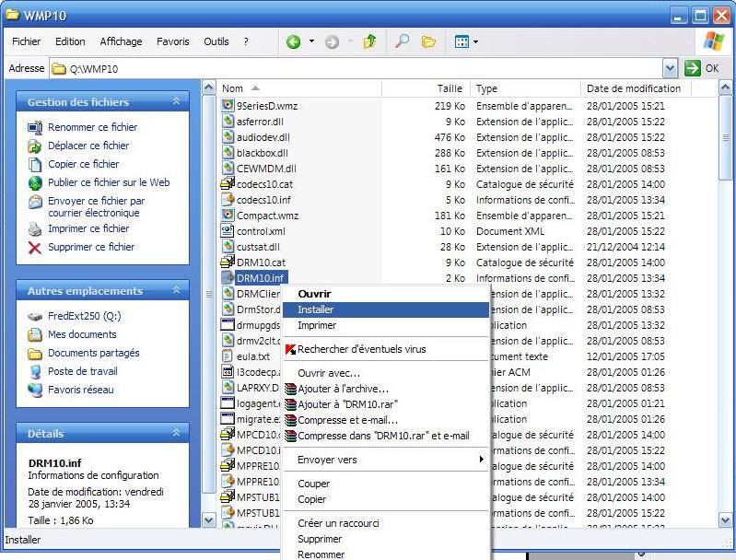
Task: Select the DRM10.cat file icon
Action: click(228, 262)
